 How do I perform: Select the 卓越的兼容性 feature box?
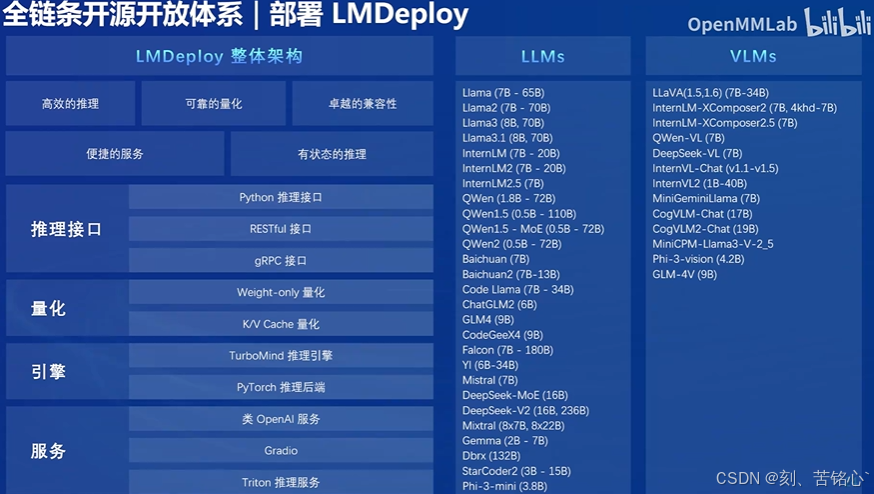[362, 104]
